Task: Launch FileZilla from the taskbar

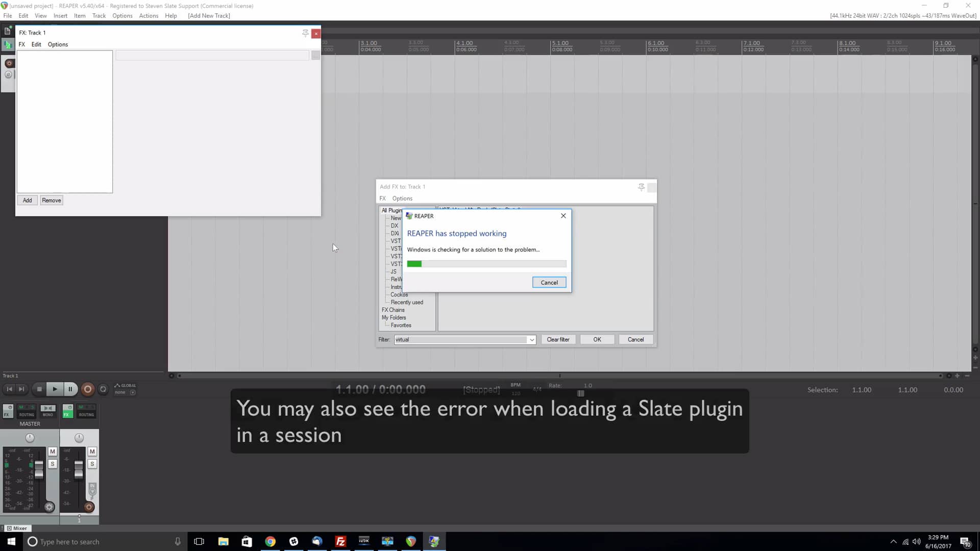Action: pyautogui.click(x=340, y=542)
